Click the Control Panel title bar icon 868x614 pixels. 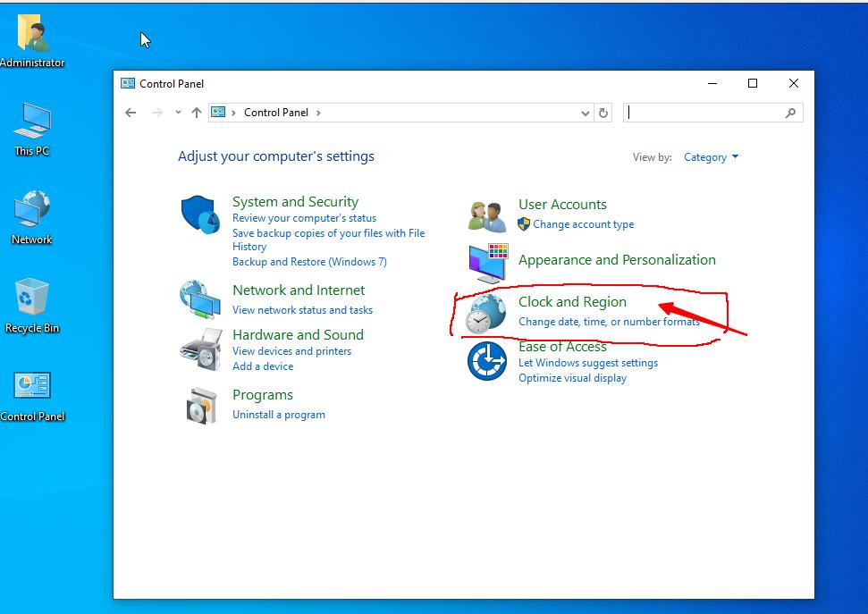pos(128,84)
